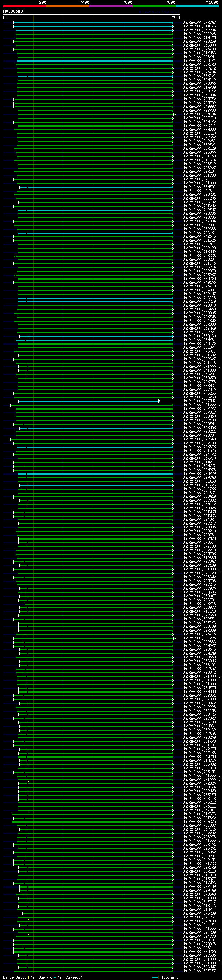The height and width of the screenshot is (980, 222).
Task: Select hit label UniRef100_Q1KUS3
Action: (x=199, y=53)
